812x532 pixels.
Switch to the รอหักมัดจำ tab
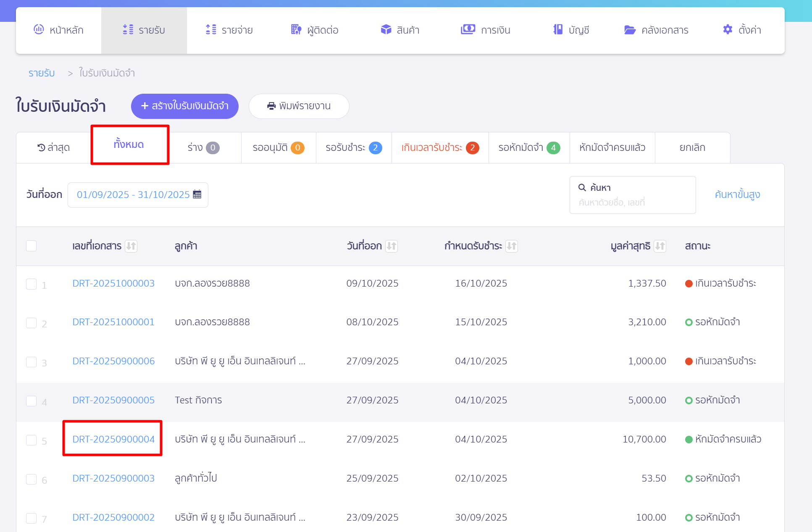[x=528, y=147]
